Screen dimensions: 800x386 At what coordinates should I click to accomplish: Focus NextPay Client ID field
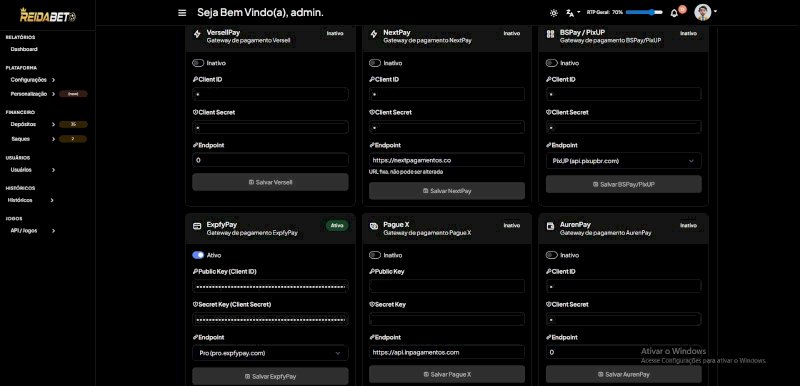pyautogui.click(x=447, y=94)
